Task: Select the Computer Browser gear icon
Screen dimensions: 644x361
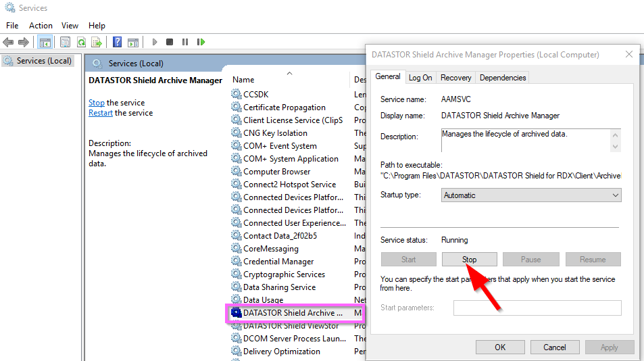Action: tap(236, 171)
